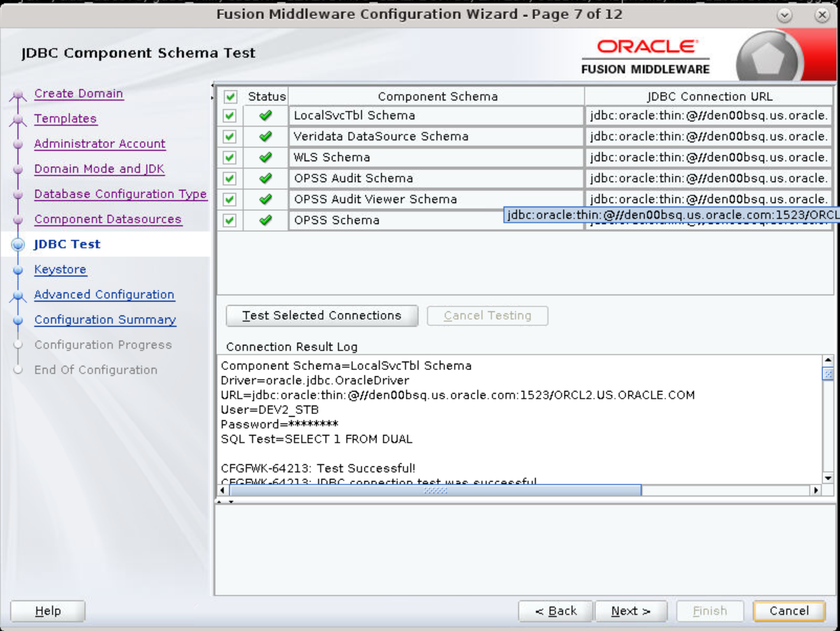Go to Configuration Summary step
Screen dimensions: 840x631
105,320
